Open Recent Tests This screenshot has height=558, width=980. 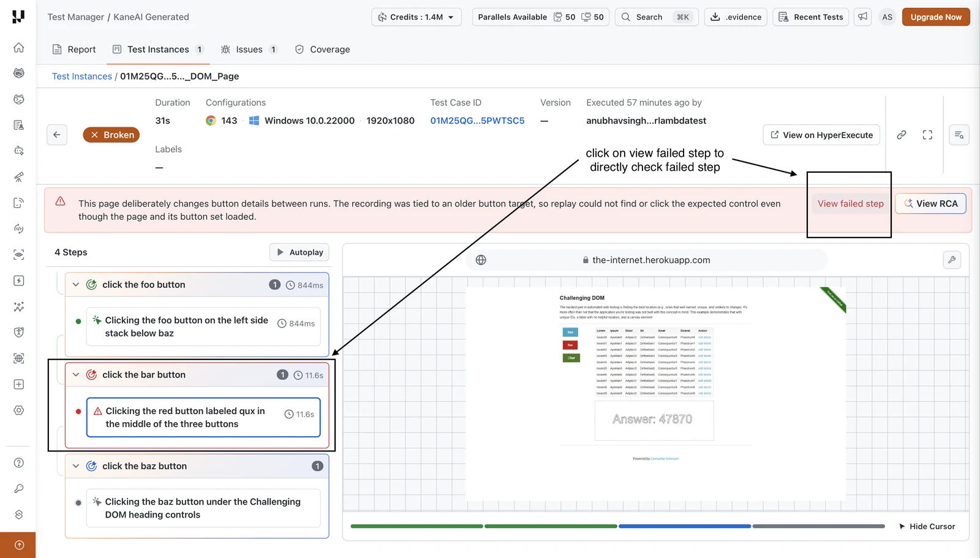point(811,17)
